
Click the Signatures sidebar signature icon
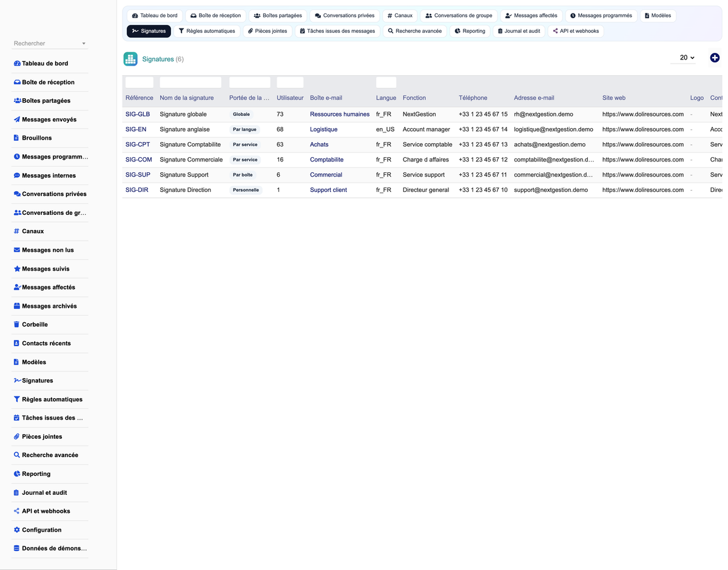(x=17, y=381)
